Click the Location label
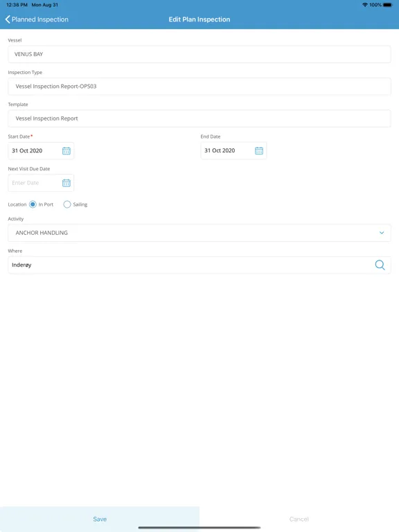 pyautogui.click(x=17, y=204)
